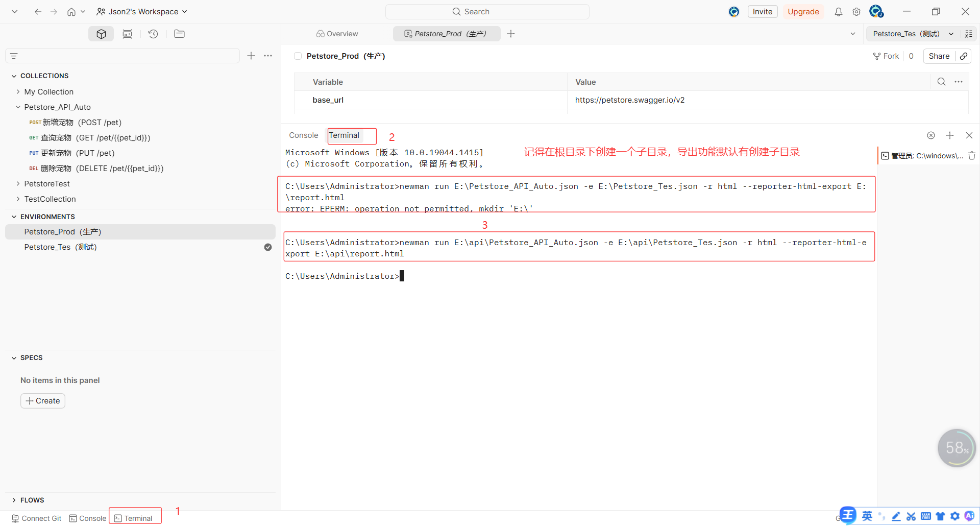Open PUT 更新宠物 request
Screen dimensions: 980x526
(140, 153)
